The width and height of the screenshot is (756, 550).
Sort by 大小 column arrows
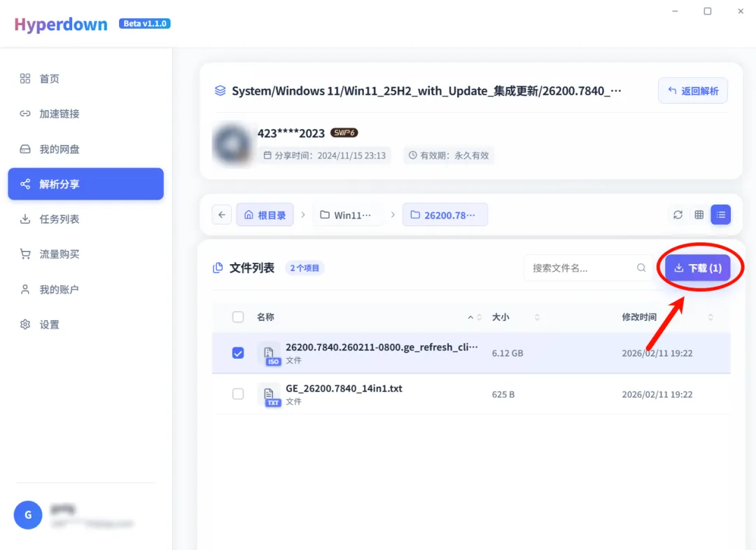click(537, 317)
